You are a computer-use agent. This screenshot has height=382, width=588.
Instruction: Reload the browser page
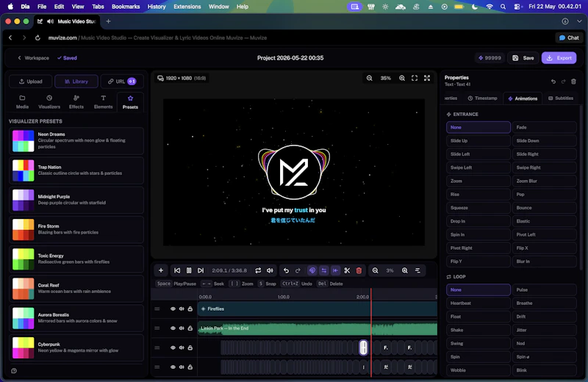37,38
